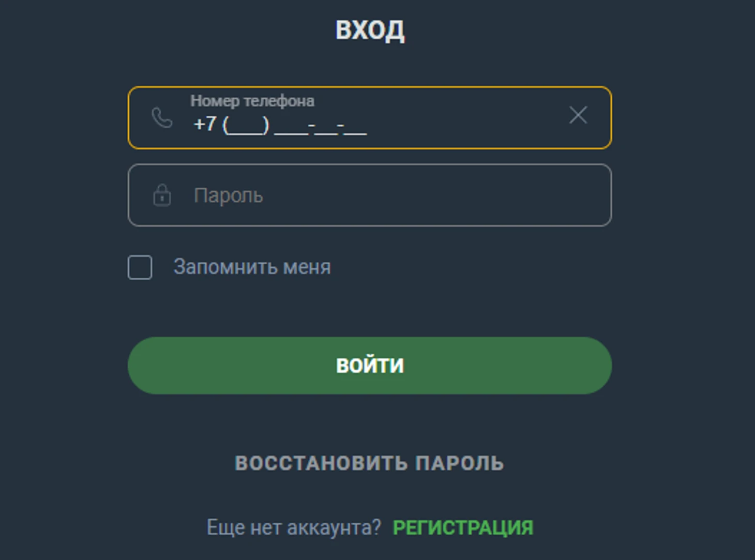
Task: Click the padlock icon in password field
Action: point(162,195)
